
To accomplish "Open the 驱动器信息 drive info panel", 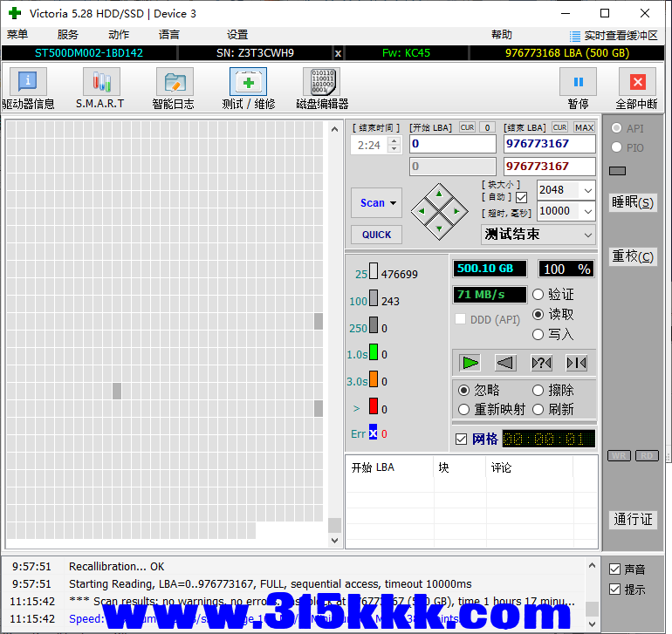I will pos(27,83).
